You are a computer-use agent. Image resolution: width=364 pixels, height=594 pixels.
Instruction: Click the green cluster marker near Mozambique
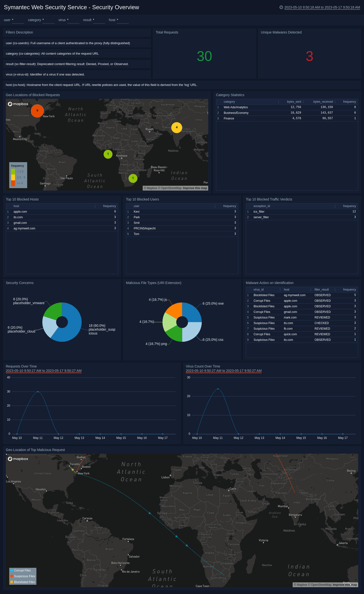[133, 178]
